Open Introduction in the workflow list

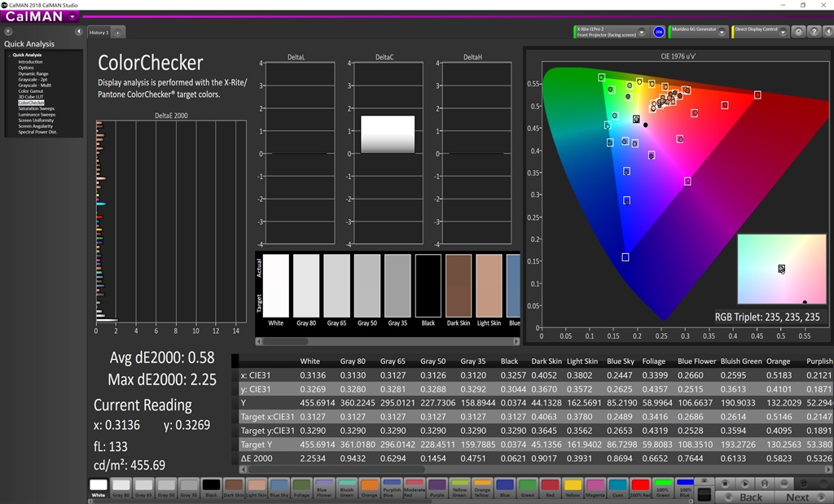[x=30, y=62]
